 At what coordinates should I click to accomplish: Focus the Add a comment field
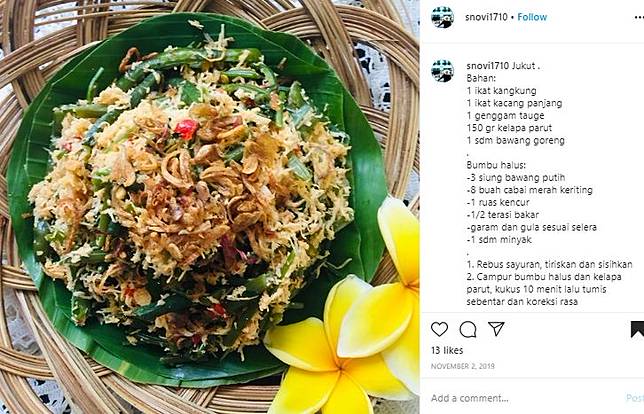pos(526,398)
